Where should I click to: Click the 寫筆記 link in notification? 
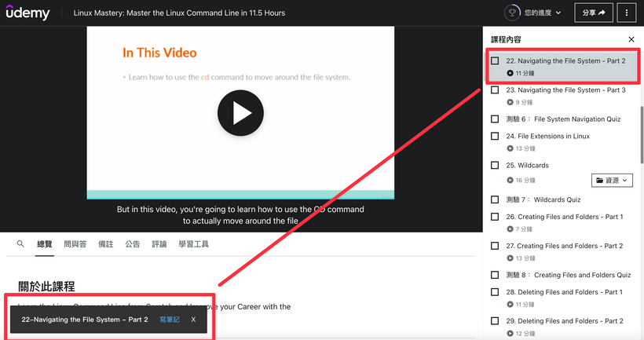point(169,320)
